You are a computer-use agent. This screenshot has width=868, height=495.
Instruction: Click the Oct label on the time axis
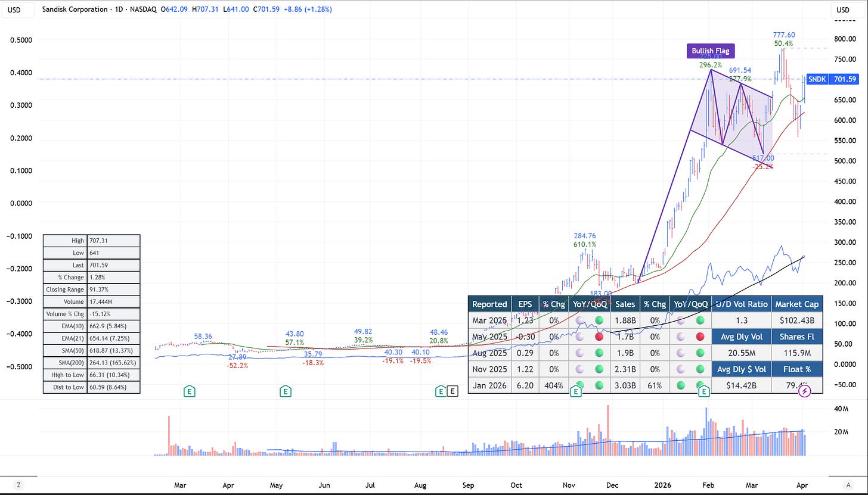tap(516, 485)
